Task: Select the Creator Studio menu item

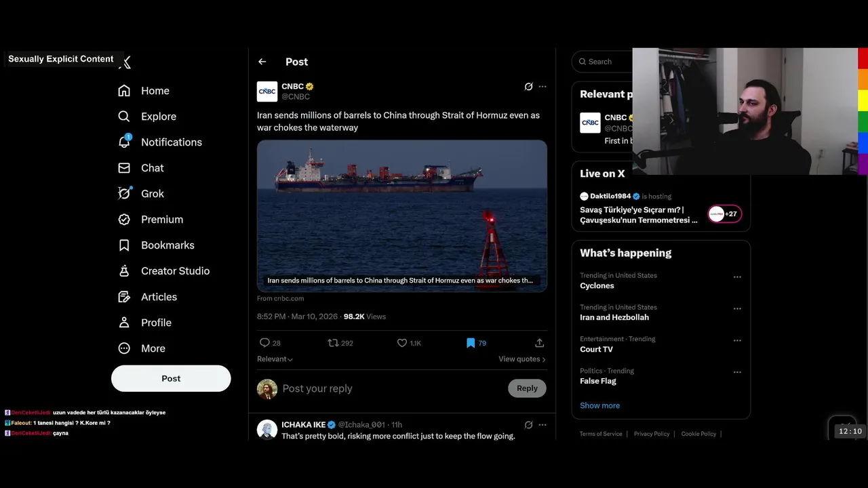Action: [x=175, y=271]
